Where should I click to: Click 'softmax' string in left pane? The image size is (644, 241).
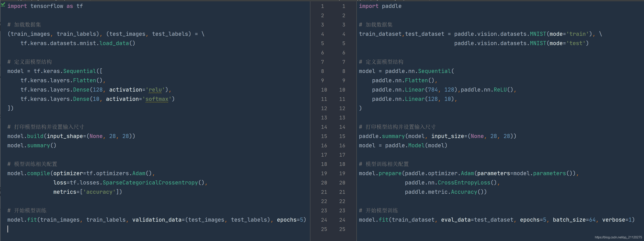click(x=157, y=99)
